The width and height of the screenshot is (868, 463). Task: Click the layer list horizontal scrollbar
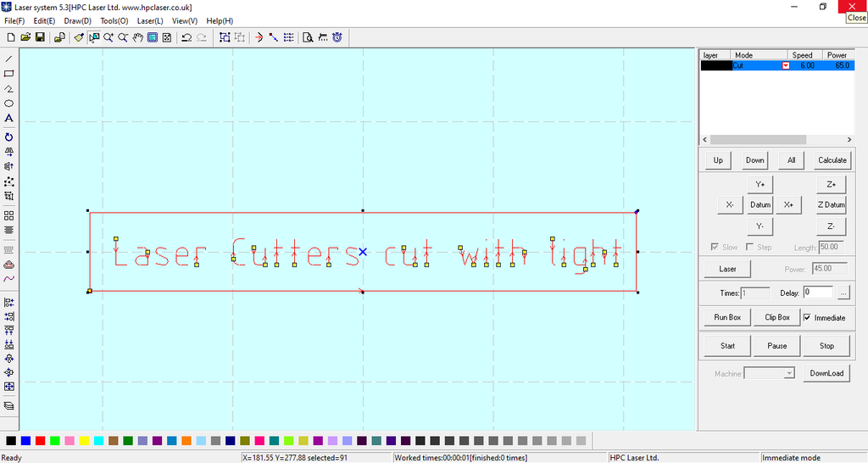776,140
